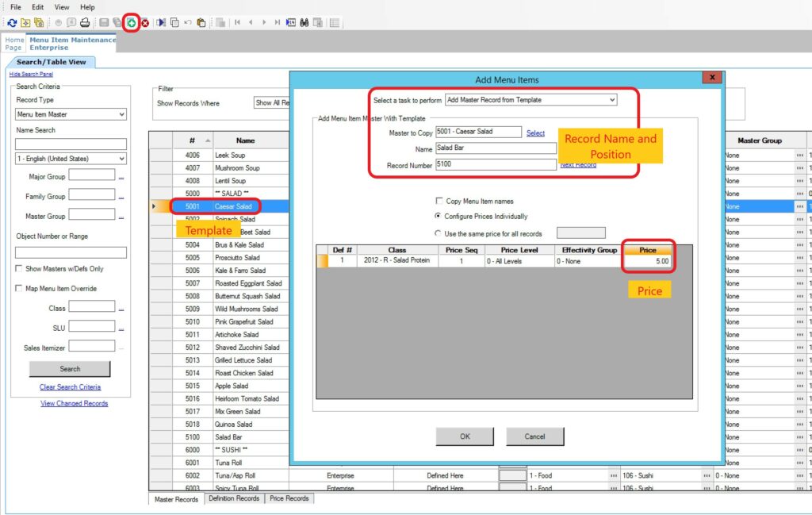Screen dimensions: 812x515
Task: Click the Undo arrow toolbar icon
Action: [188, 23]
